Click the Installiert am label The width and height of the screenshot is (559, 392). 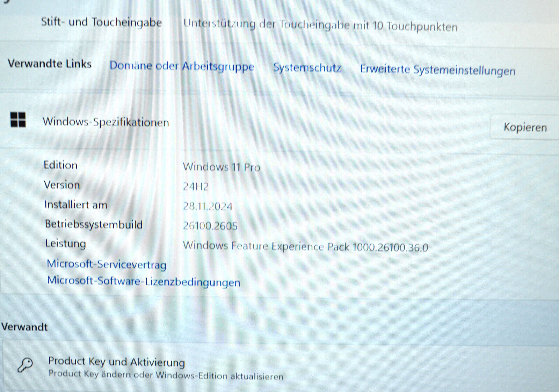click(76, 204)
